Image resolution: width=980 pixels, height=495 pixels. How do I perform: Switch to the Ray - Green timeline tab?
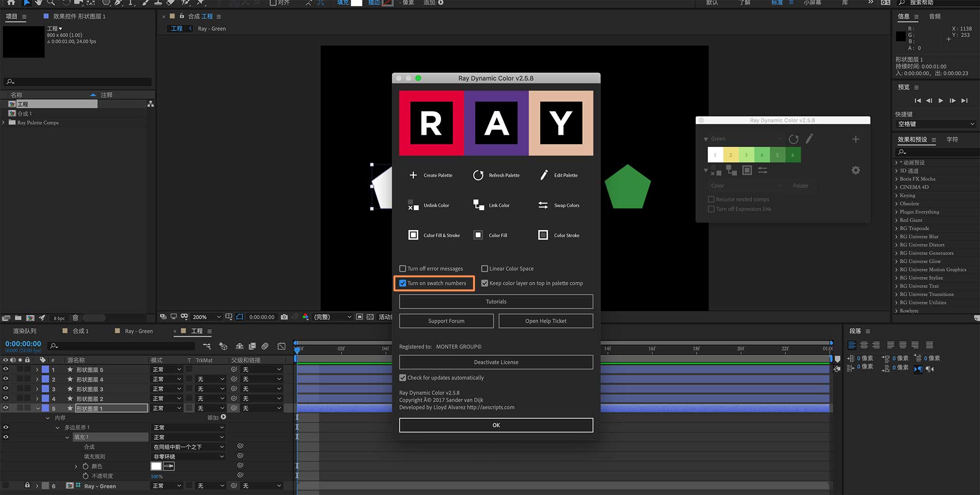coord(138,331)
